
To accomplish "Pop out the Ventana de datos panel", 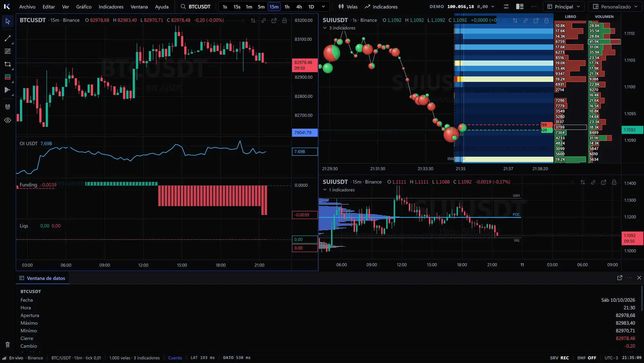I will pyautogui.click(x=620, y=278).
